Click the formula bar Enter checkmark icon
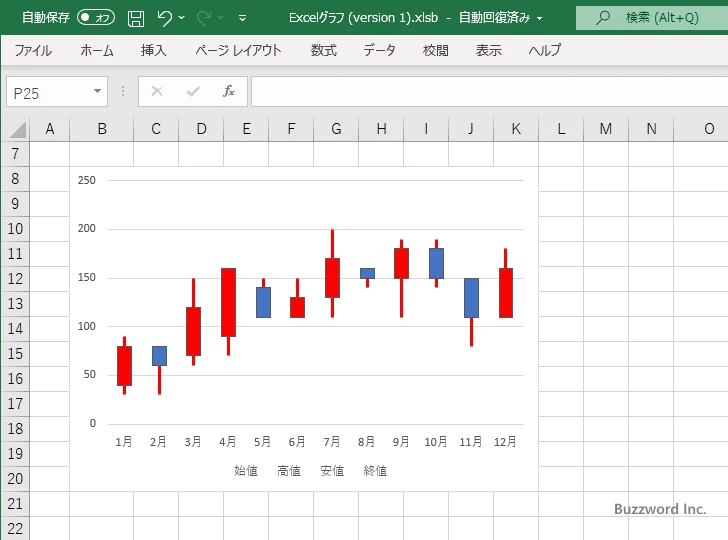728x540 pixels. [x=193, y=91]
